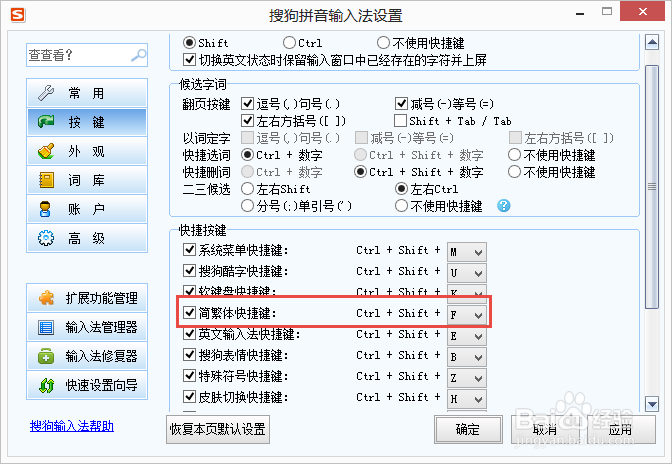Select 二三候选 左右Ctrl radio

(401, 189)
